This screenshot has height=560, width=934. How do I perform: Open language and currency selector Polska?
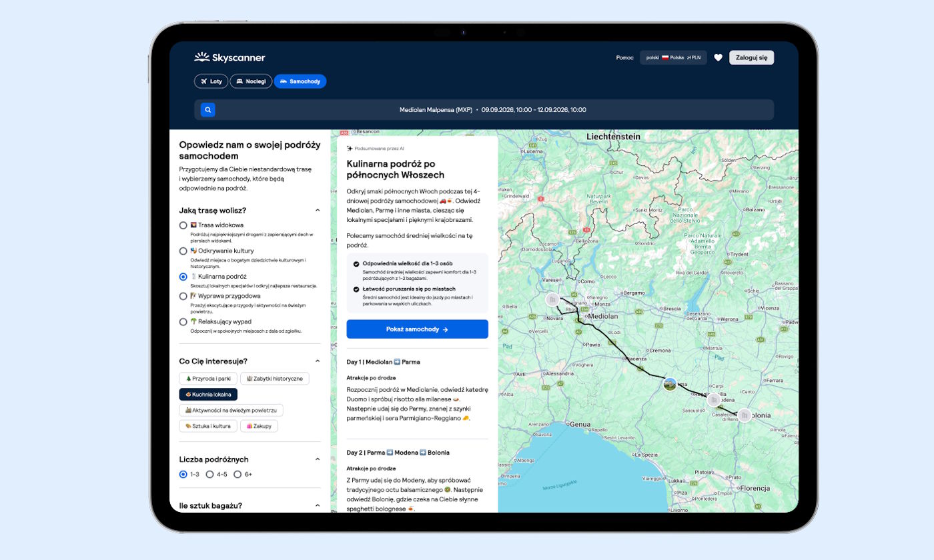click(673, 57)
